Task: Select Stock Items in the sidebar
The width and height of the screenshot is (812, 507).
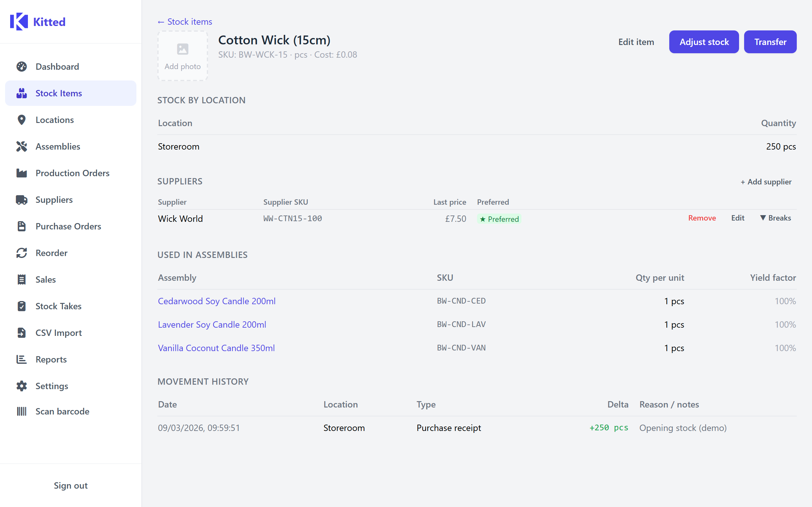Action: pos(59,93)
